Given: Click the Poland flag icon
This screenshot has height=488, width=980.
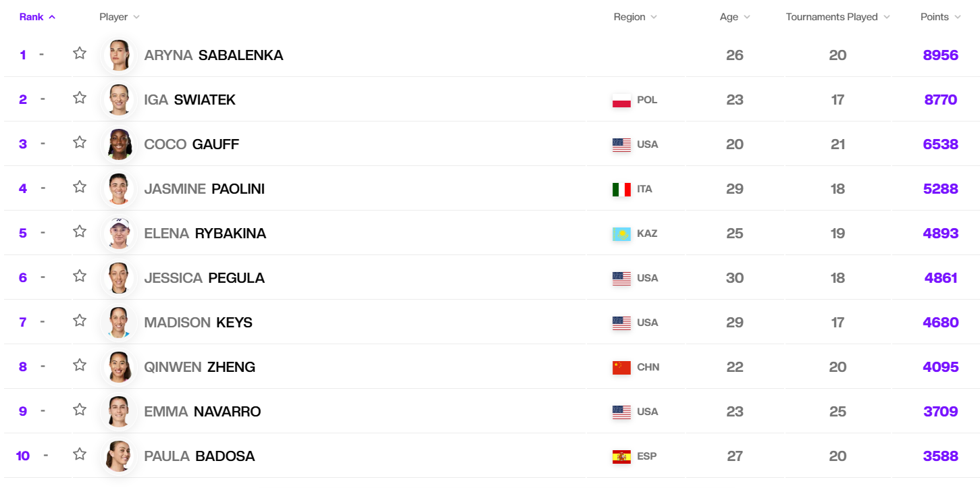Looking at the screenshot, I should (621, 100).
